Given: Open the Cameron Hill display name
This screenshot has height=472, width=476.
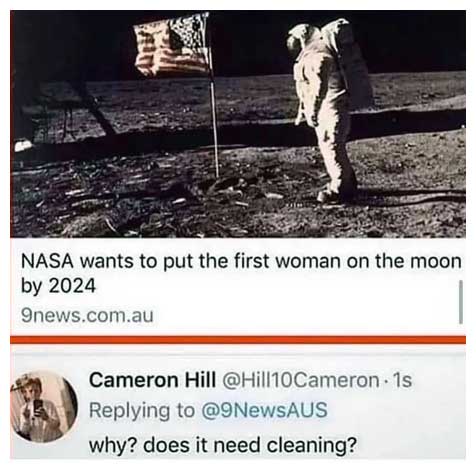Looking at the screenshot, I should tap(152, 380).
